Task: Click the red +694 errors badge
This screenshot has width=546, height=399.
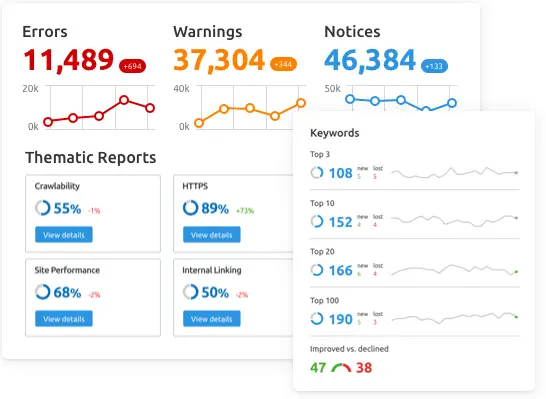Action: tap(132, 66)
